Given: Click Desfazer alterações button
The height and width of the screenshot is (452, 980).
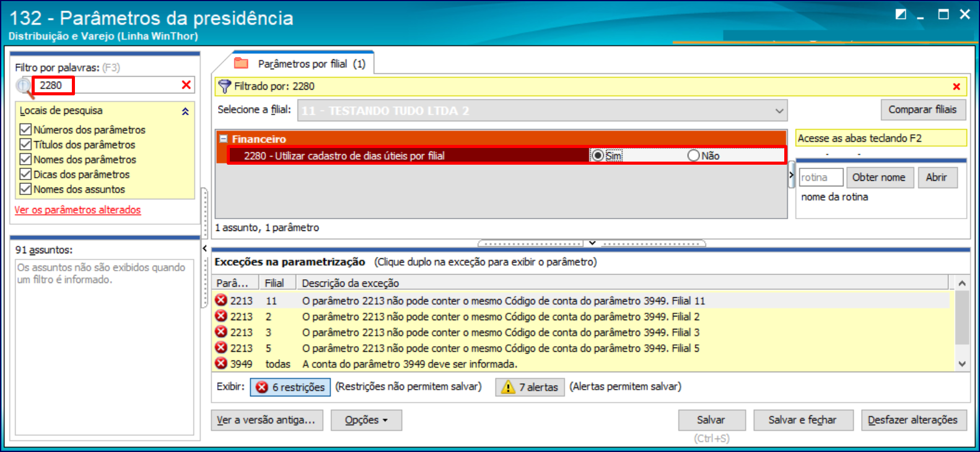Looking at the screenshot, I should (912, 420).
